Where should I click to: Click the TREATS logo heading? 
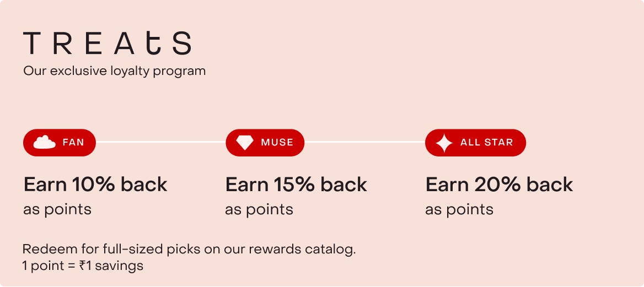tap(108, 43)
